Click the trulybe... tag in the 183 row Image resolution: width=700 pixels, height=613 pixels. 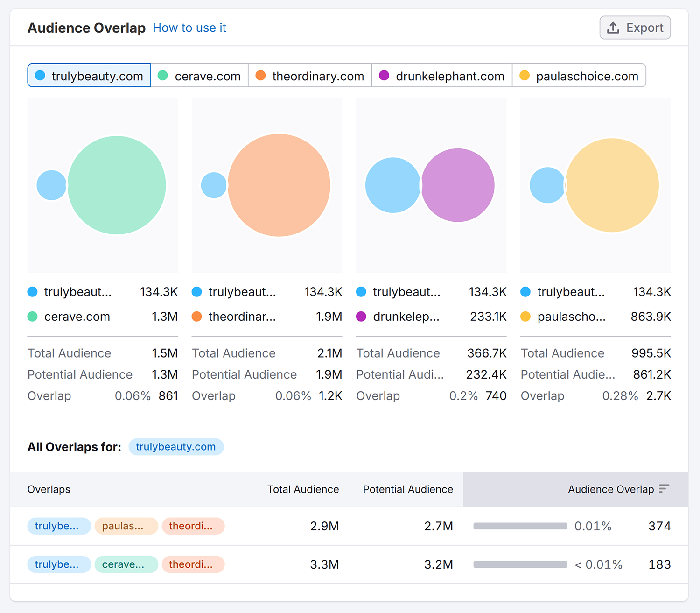coord(59,564)
